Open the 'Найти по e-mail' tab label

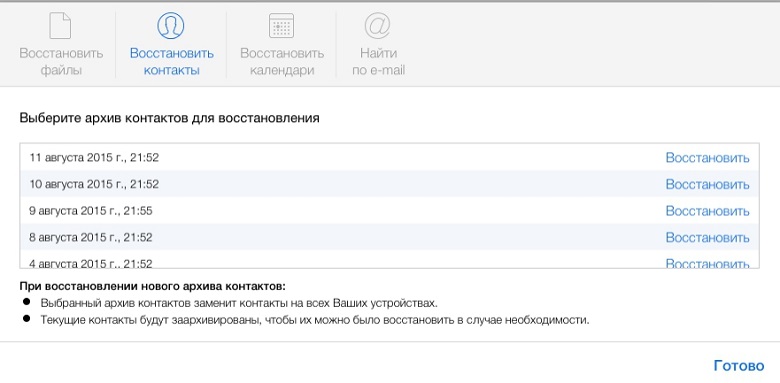(379, 62)
